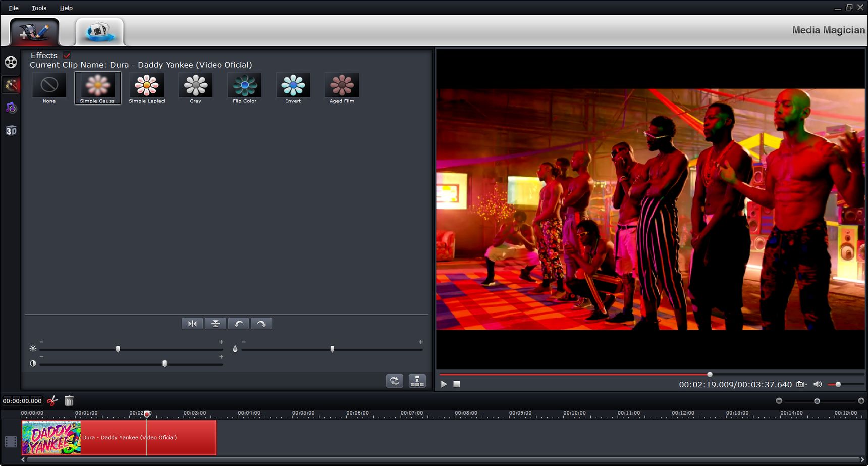The height and width of the screenshot is (466, 868).
Task: Adjust the contrast slider handle
Action: tap(165, 364)
